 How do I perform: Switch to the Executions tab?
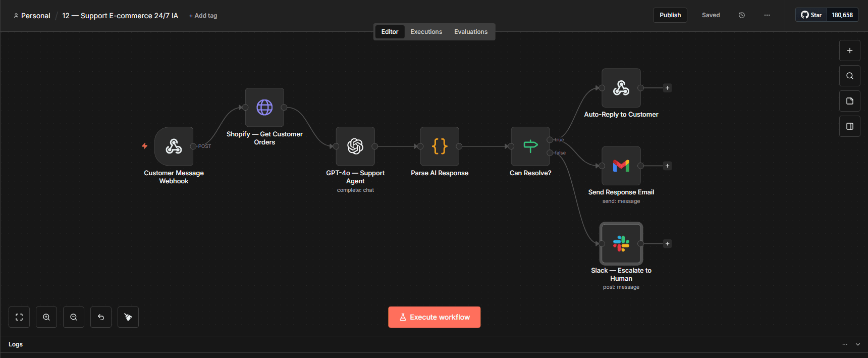click(426, 32)
